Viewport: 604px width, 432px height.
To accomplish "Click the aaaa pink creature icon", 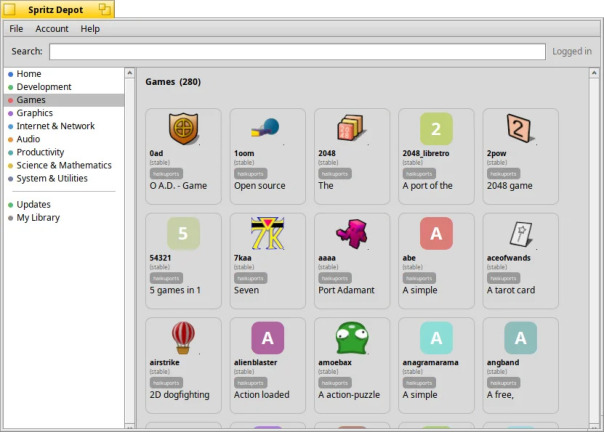I will pyautogui.click(x=352, y=234).
